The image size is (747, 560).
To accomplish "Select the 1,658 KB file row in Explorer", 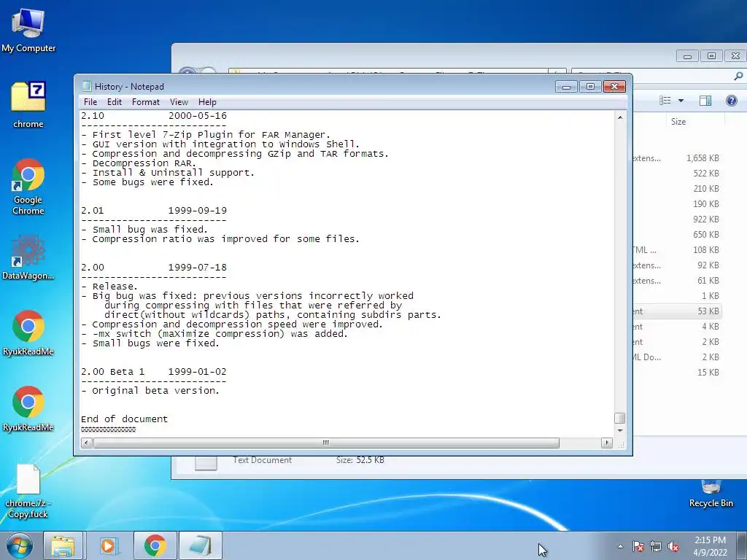I will 678,158.
